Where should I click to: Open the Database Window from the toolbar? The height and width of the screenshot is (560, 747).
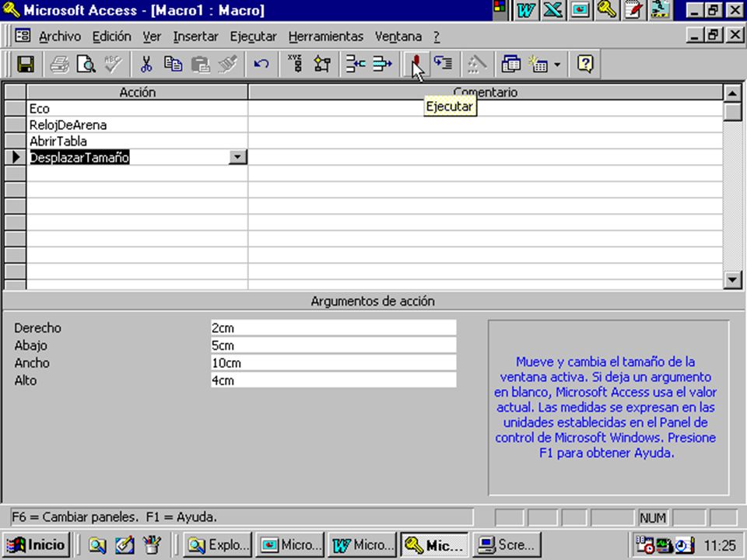(510, 64)
